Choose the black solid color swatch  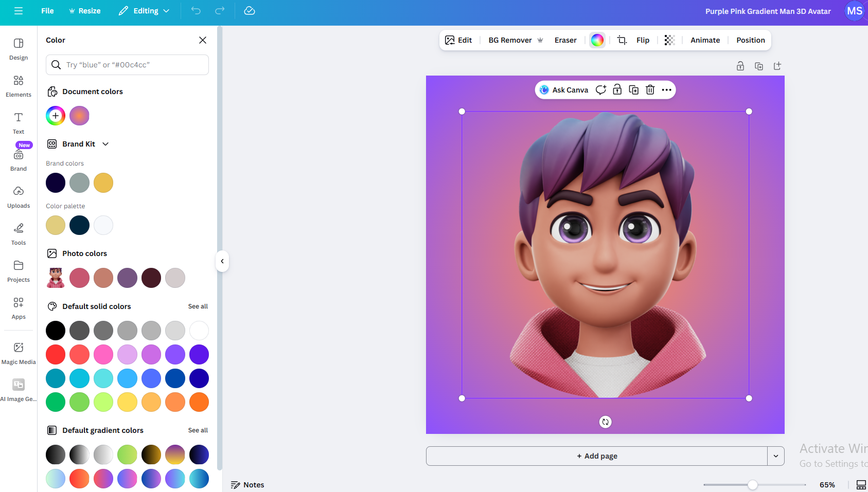(56, 331)
